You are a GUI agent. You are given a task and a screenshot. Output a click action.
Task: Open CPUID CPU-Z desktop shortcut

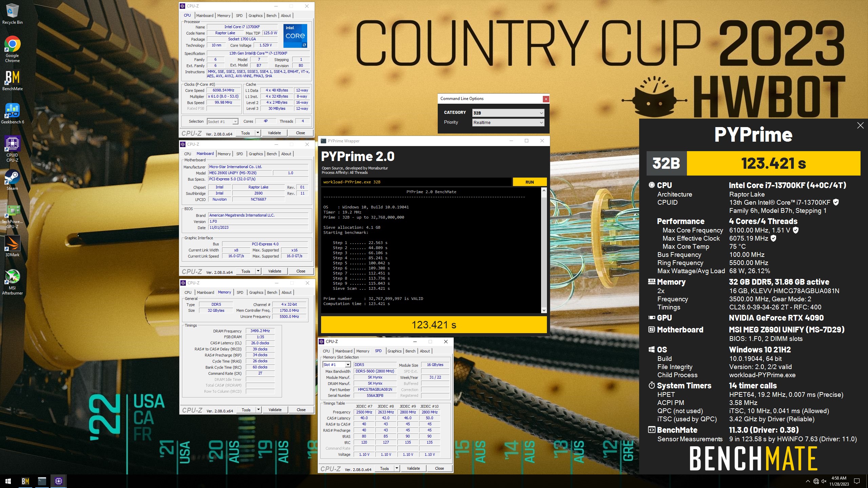[x=12, y=149]
